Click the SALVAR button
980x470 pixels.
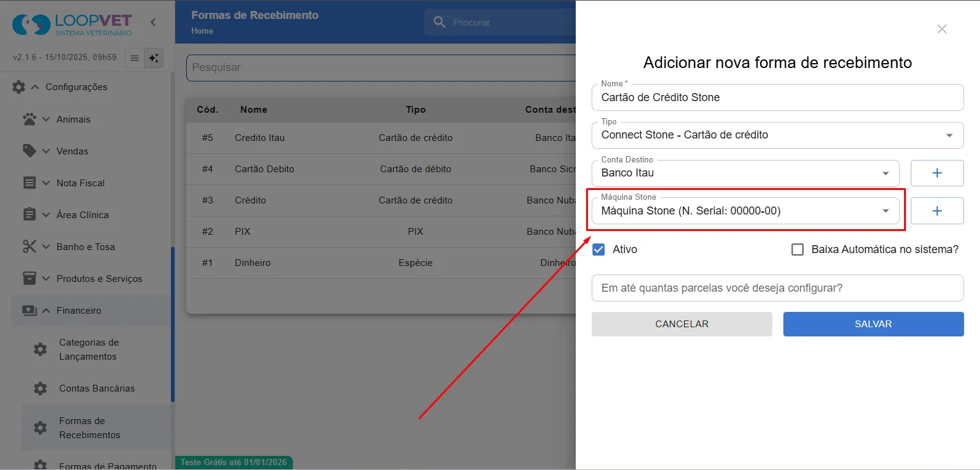(873, 324)
